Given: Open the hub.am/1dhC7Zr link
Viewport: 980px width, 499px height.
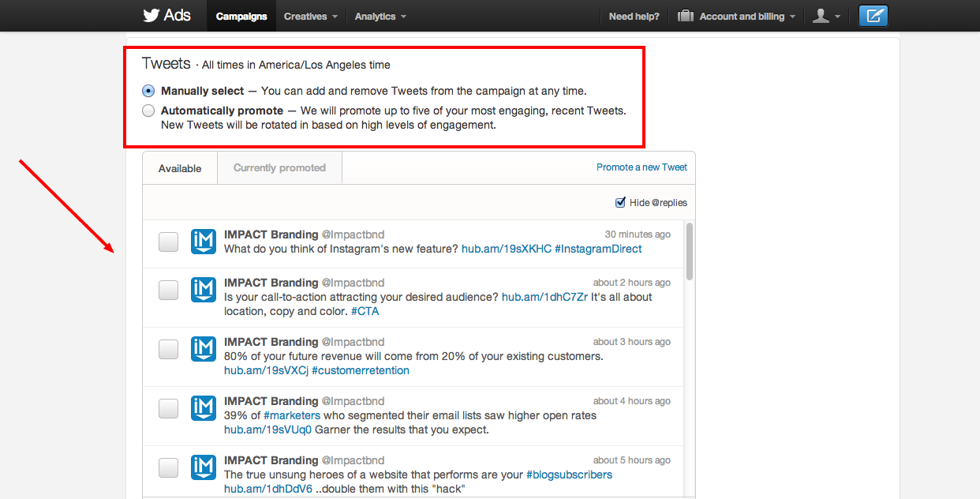Looking at the screenshot, I should click(x=544, y=297).
